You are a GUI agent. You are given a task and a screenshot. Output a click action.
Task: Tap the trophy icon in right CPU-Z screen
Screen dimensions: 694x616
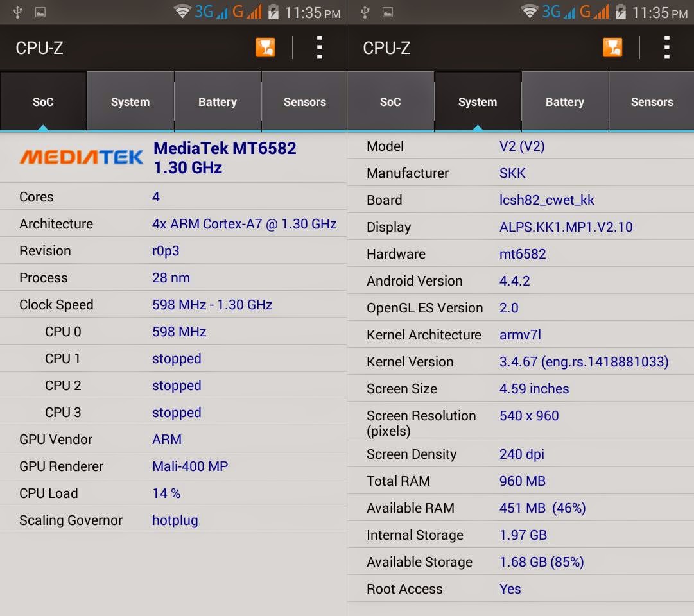(x=612, y=47)
